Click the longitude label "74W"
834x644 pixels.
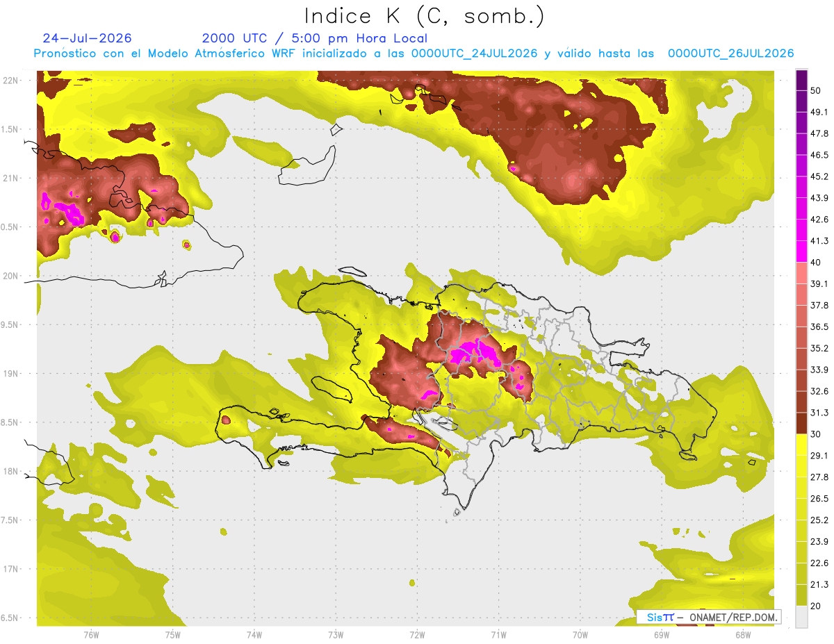tap(254, 634)
